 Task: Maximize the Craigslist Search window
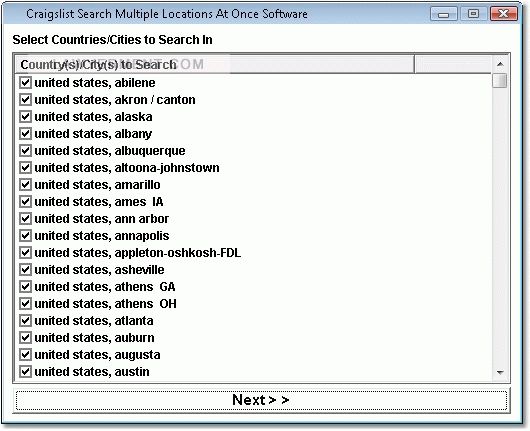pyautogui.click(x=474, y=14)
